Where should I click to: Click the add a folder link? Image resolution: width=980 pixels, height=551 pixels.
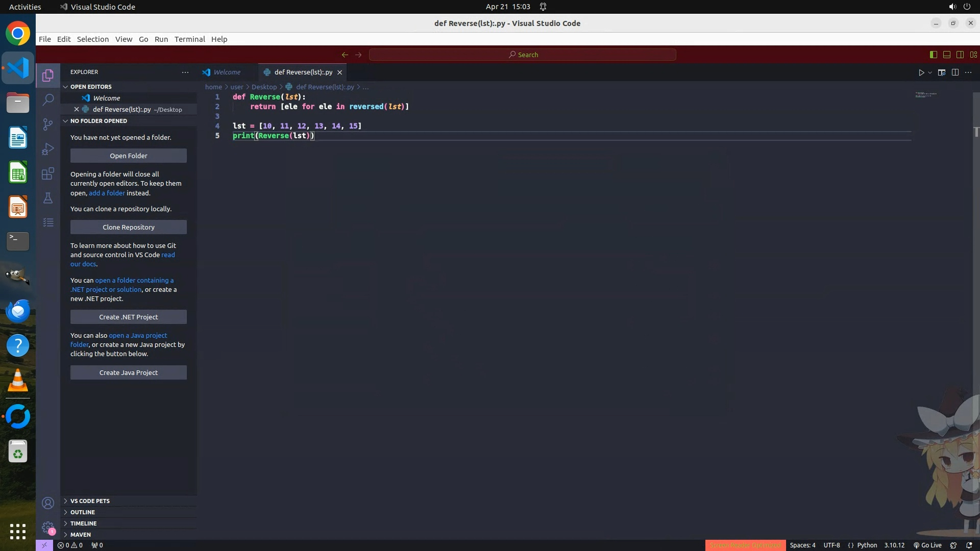pyautogui.click(x=107, y=193)
